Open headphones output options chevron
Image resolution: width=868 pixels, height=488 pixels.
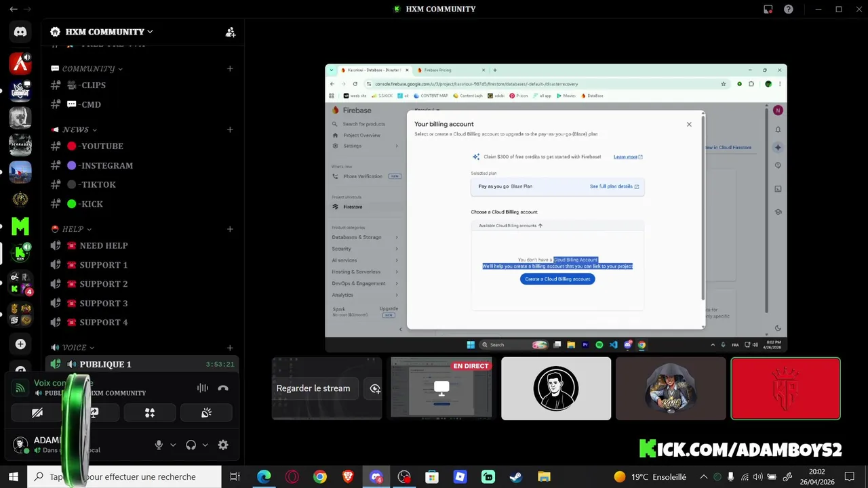205,445
